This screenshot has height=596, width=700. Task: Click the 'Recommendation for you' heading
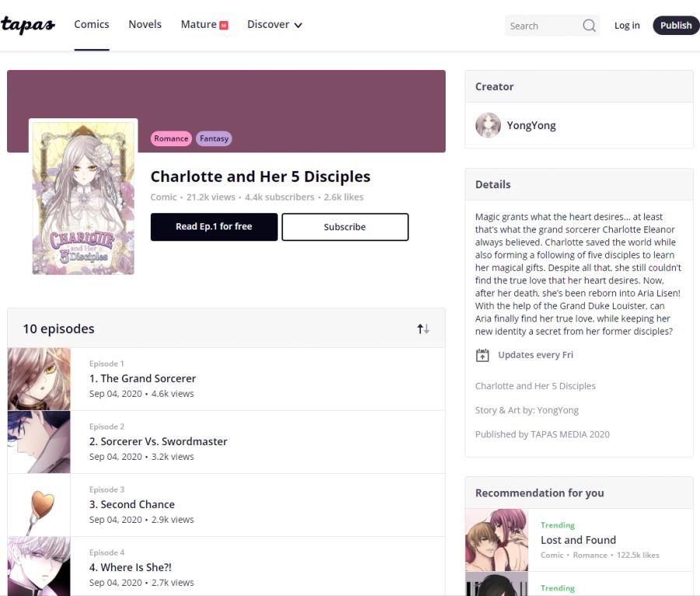pyautogui.click(x=539, y=493)
